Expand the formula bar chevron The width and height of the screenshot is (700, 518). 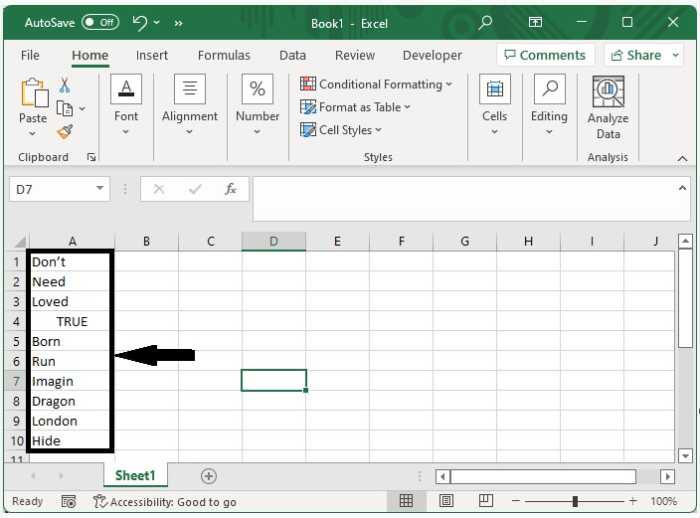click(682, 188)
